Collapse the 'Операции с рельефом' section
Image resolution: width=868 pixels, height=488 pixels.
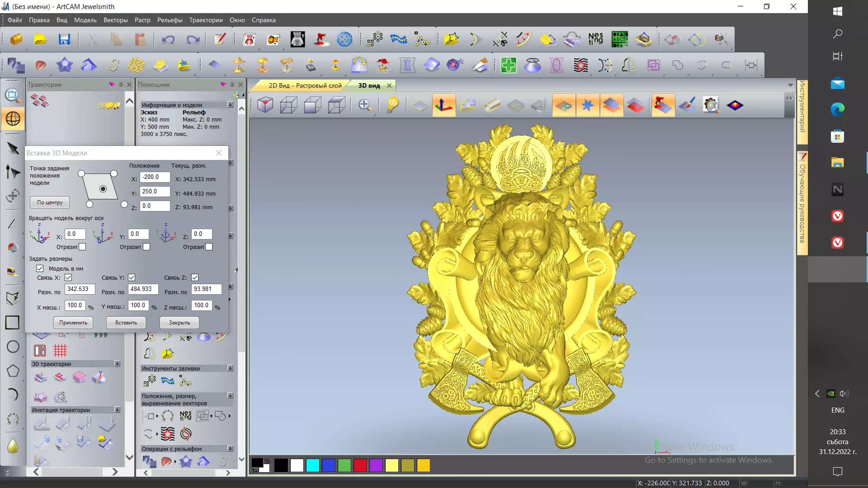(230, 448)
